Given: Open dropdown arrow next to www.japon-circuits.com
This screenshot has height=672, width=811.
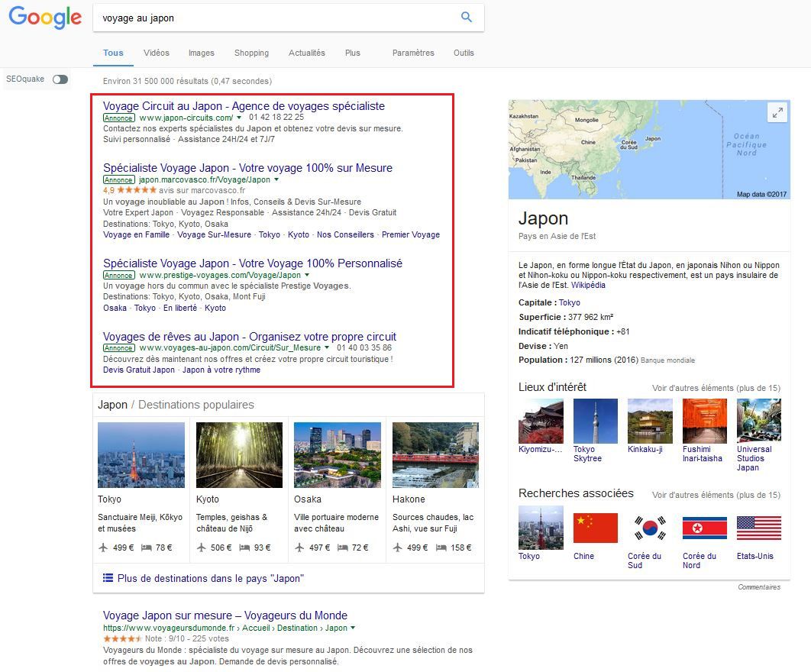Looking at the screenshot, I should pos(239,118).
